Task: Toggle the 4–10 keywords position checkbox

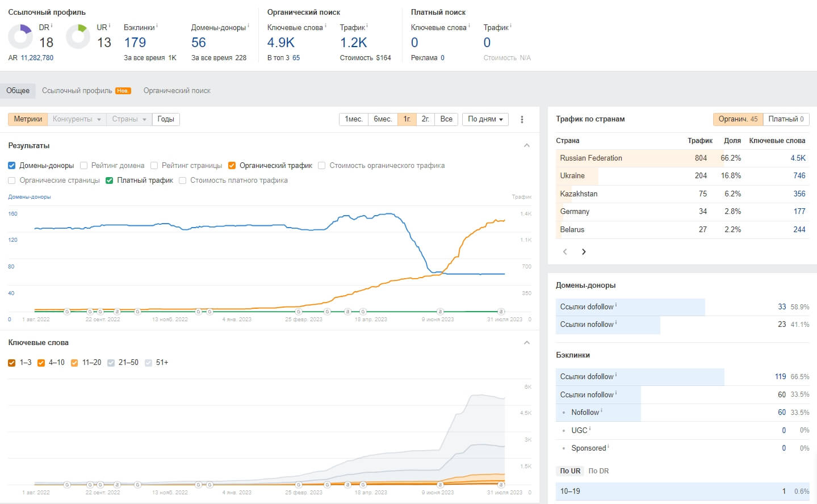Action: coord(41,363)
